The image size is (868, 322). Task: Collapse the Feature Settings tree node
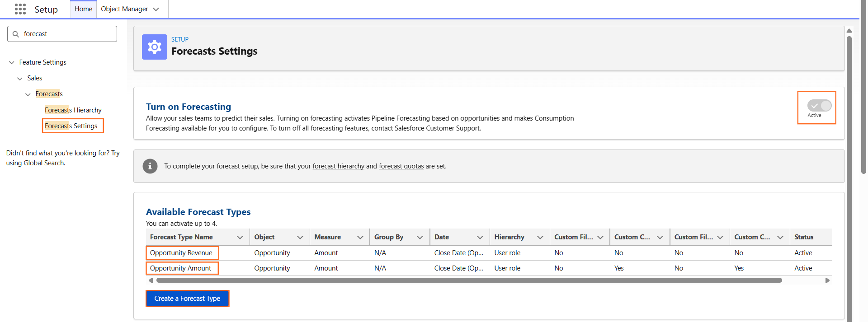click(12, 62)
